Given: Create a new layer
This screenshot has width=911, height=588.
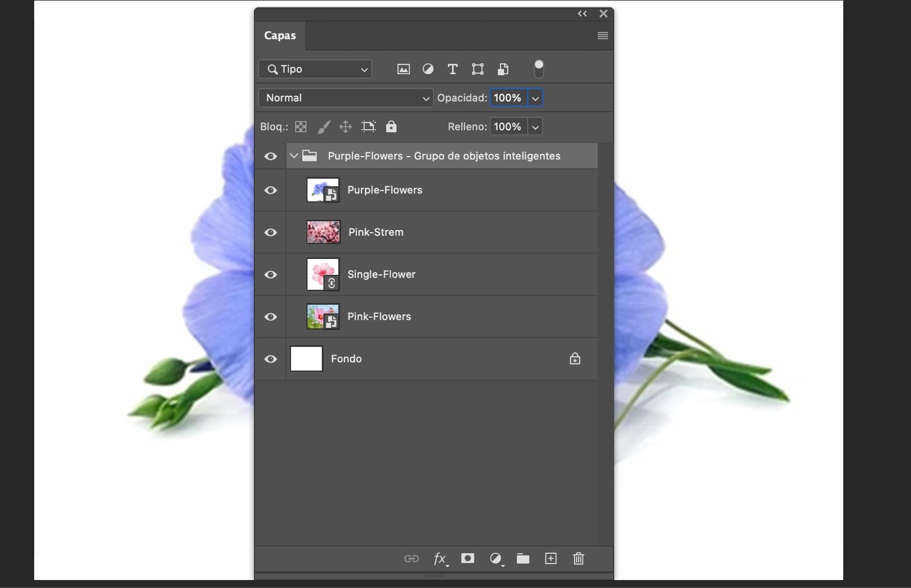Looking at the screenshot, I should (551, 558).
